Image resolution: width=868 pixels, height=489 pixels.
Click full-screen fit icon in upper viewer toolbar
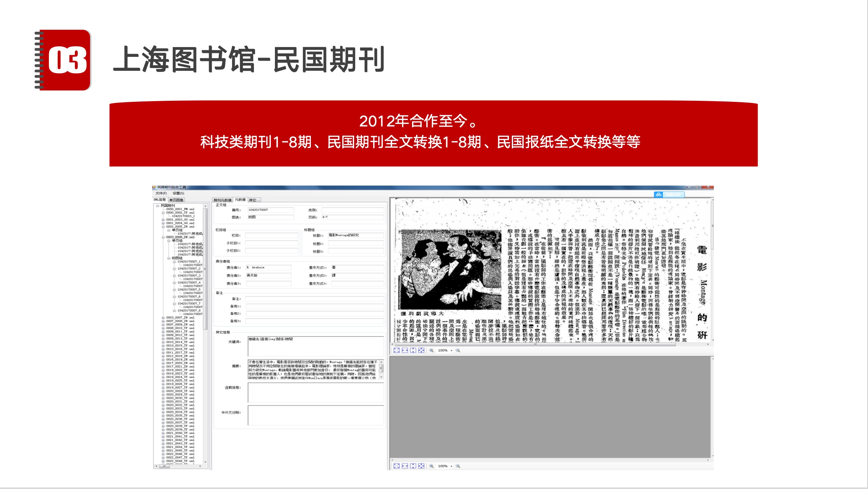coord(396,350)
